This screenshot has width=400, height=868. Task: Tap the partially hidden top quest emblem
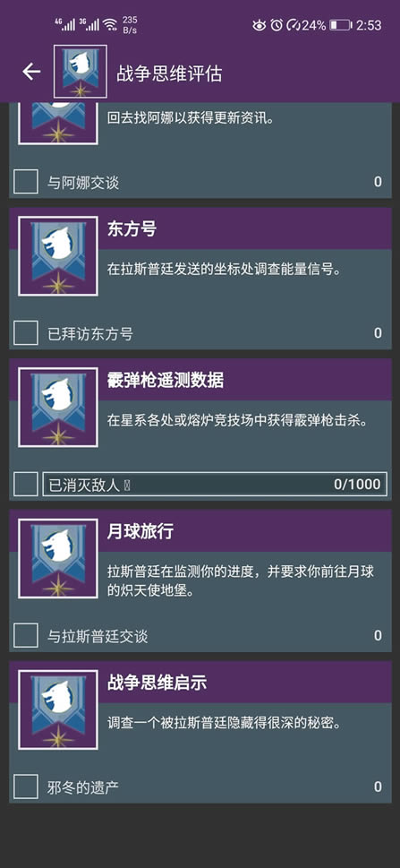[x=58, y=123]
